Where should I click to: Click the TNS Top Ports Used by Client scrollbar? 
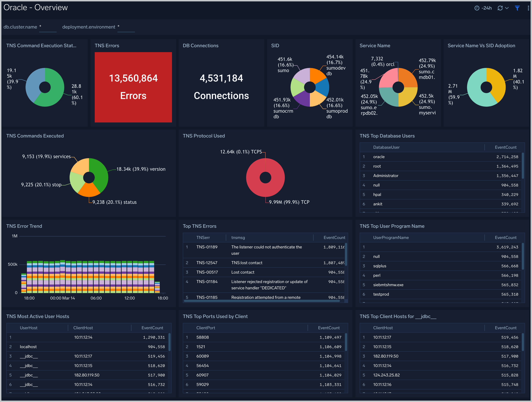tap(346, 342)
